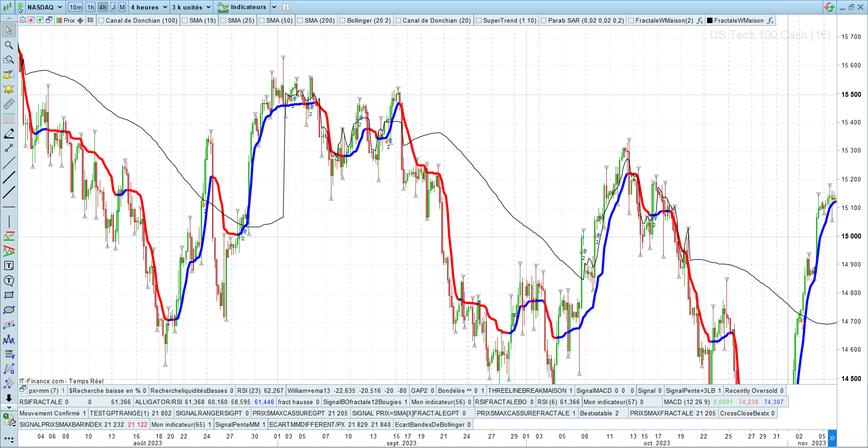The width and height of the screenshot is (868, 448).
Task: Click the alert bell above the chart
Action: pos(23,20)
